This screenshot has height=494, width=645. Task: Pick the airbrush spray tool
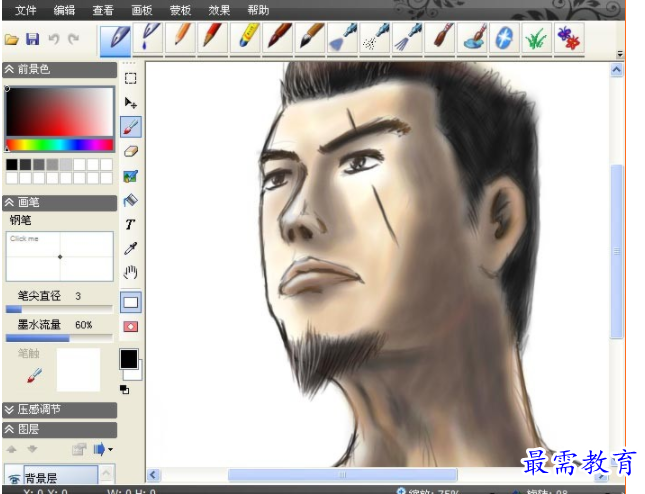(x=375, y=40)
